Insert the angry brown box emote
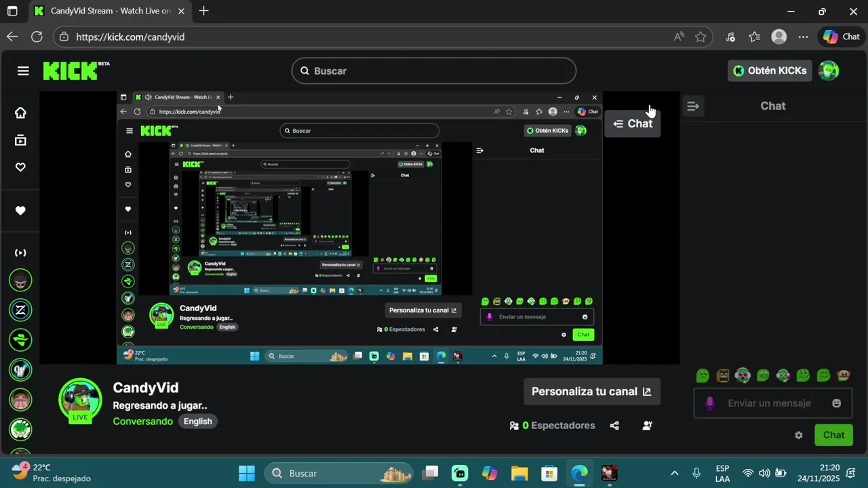 723,375
